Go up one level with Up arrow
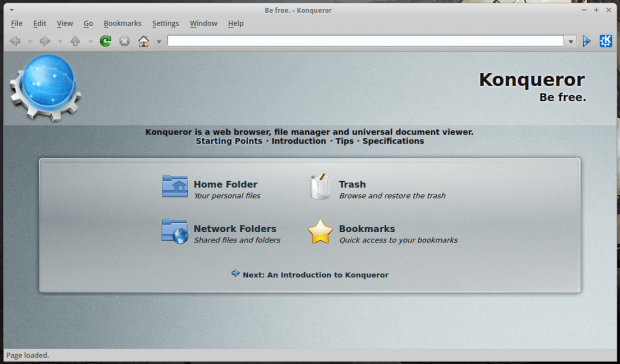The height and width of the screenshot is (364, 620). (75, 41)
